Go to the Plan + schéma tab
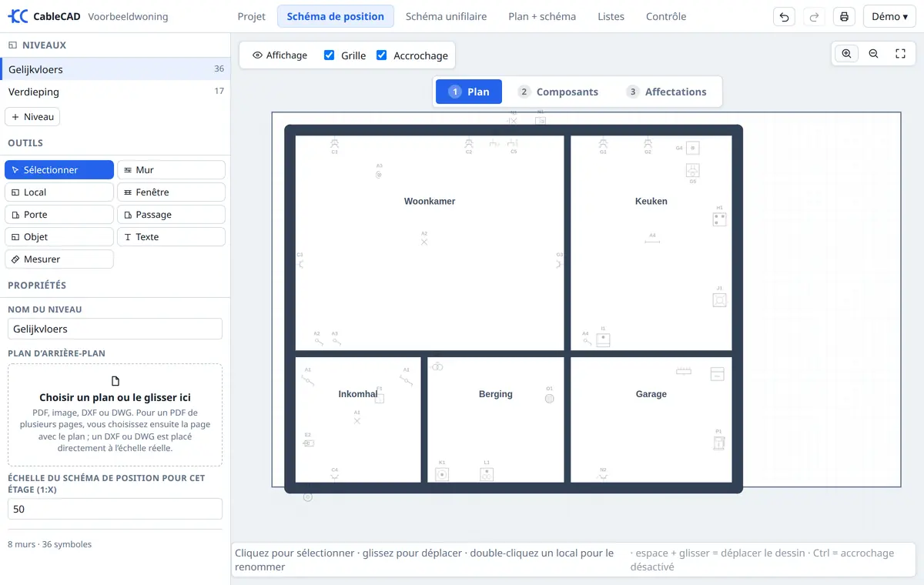Screen dimensions: 924x585 542,17
